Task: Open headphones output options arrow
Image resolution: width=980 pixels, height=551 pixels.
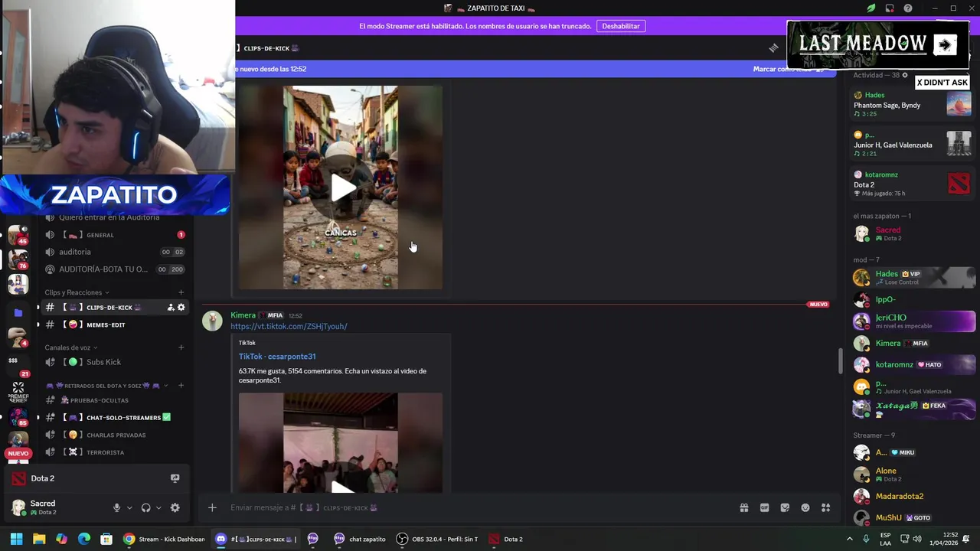Action: (x=158, y=507)
